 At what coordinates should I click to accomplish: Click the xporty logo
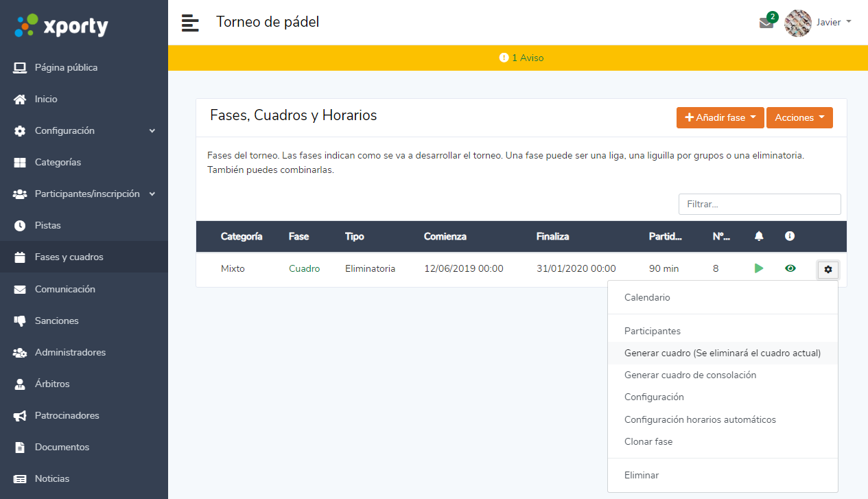click(x=62, y=25)
